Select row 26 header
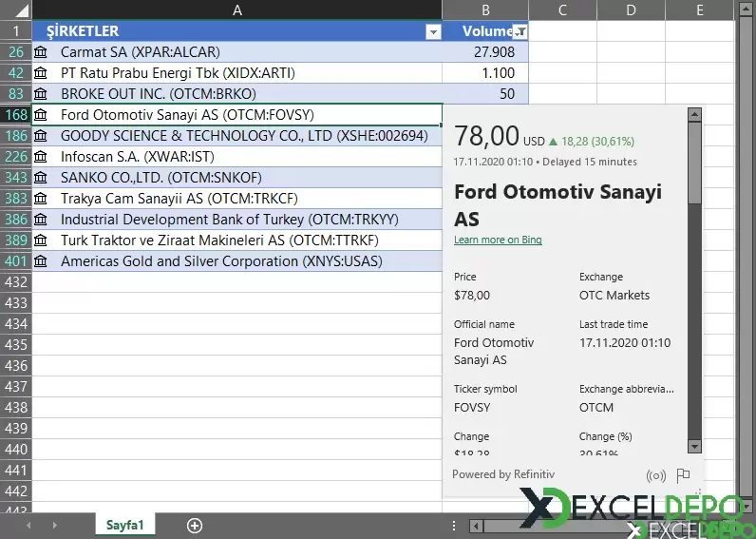 click(x=16, y=51)
